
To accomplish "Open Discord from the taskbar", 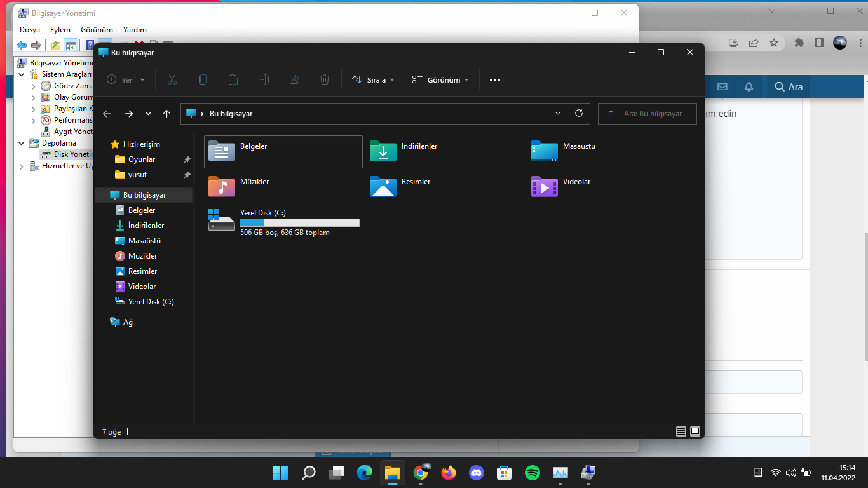I will pyautogui.click(x=477, y=473).
